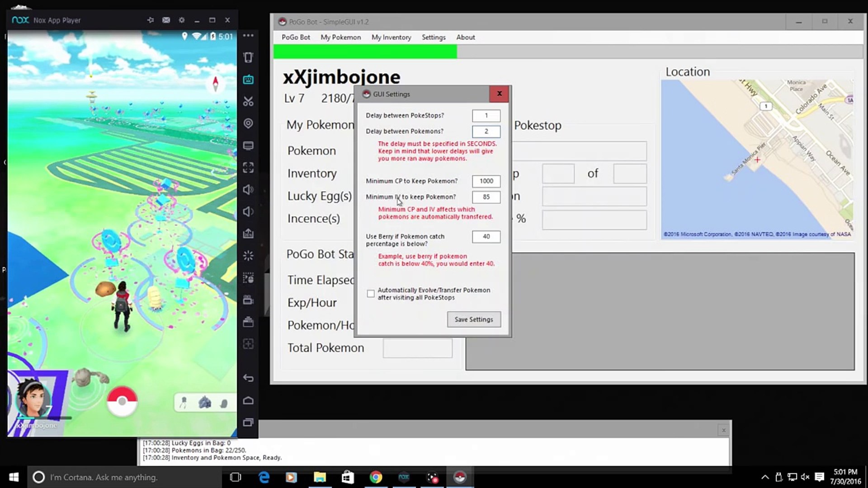Open Chrome from the Windows taskbar

(376, 477)
